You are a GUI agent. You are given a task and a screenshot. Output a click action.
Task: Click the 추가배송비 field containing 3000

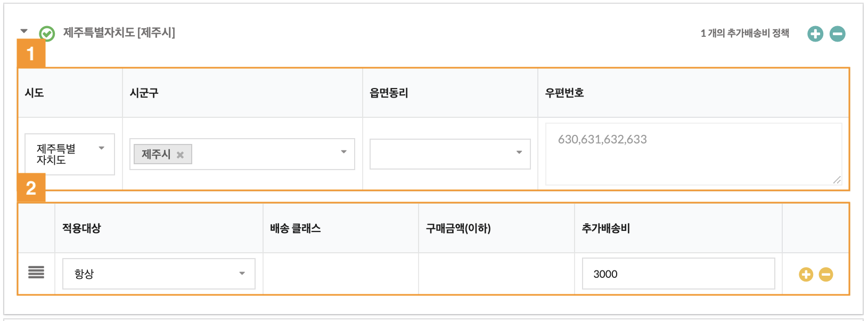678,274
